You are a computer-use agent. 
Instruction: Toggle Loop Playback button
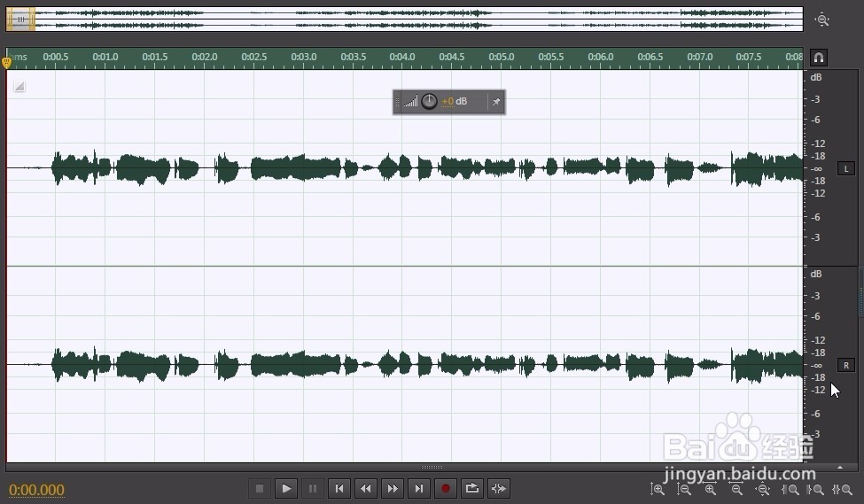click(471, 489)
